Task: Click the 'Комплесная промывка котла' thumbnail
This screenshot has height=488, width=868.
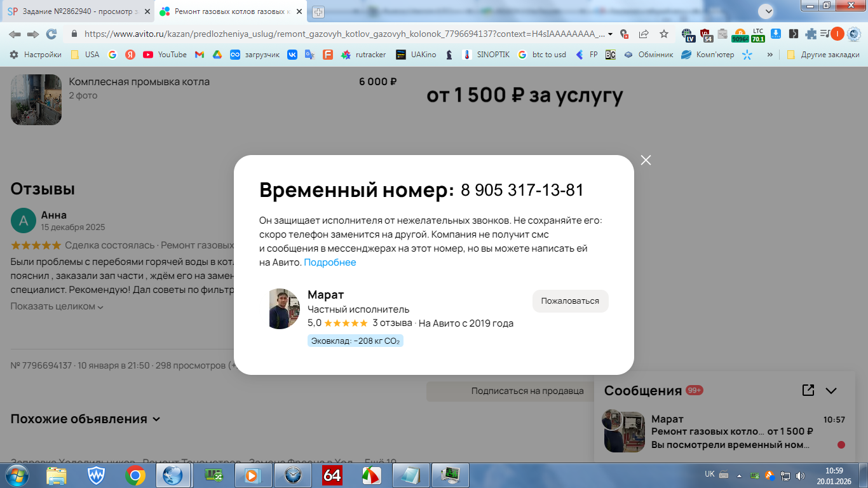Action: pos(36,100)
